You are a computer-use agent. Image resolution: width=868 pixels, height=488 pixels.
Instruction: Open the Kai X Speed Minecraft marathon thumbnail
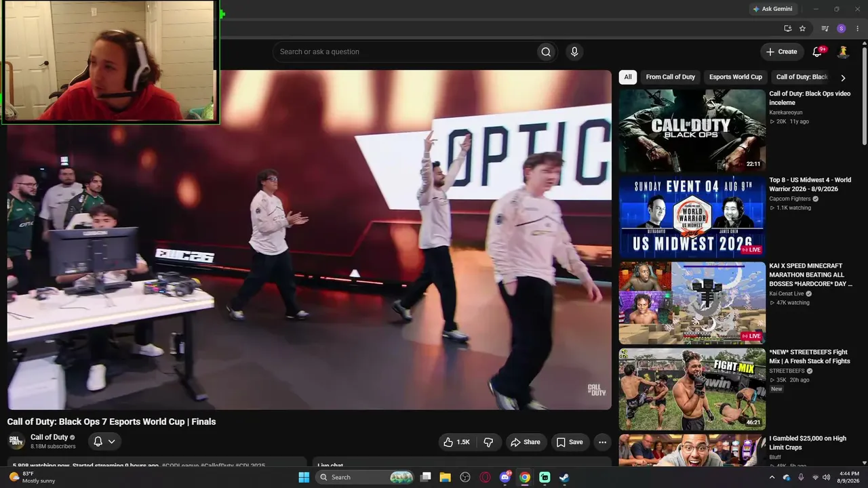[692, 303]
